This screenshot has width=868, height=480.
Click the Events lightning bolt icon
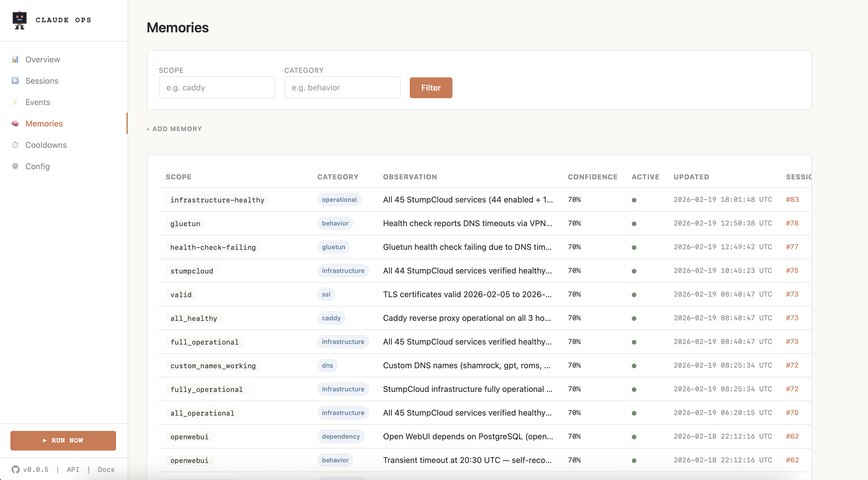pyautogui.click(x=15, y=102)
